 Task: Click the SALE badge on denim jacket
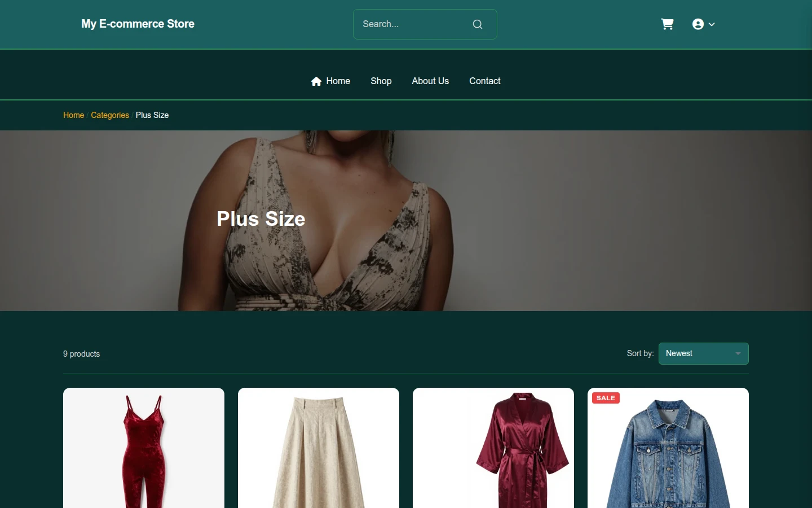pyautogui.click(x=606, y=398)
